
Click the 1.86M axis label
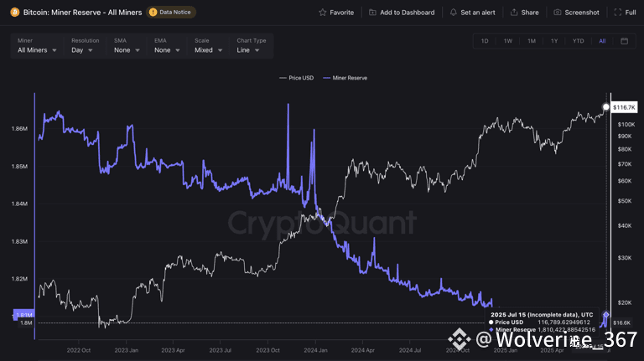19,129
